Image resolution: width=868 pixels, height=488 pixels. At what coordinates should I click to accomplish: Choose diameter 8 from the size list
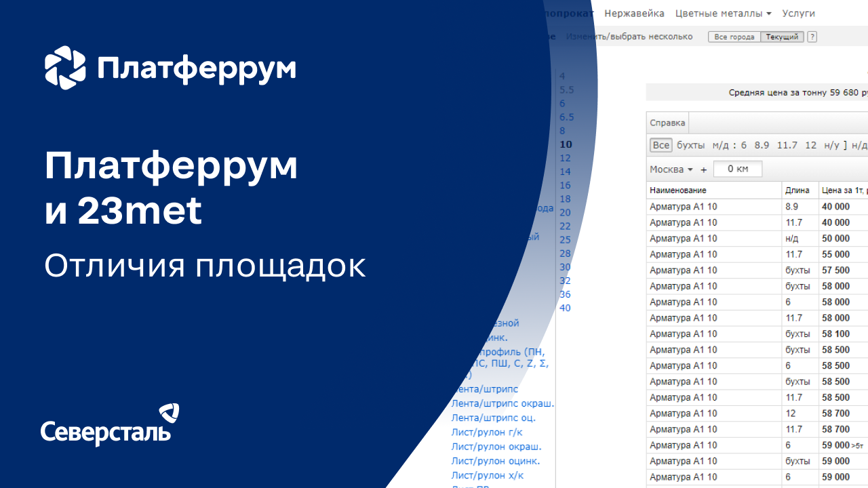click(562, 130)
